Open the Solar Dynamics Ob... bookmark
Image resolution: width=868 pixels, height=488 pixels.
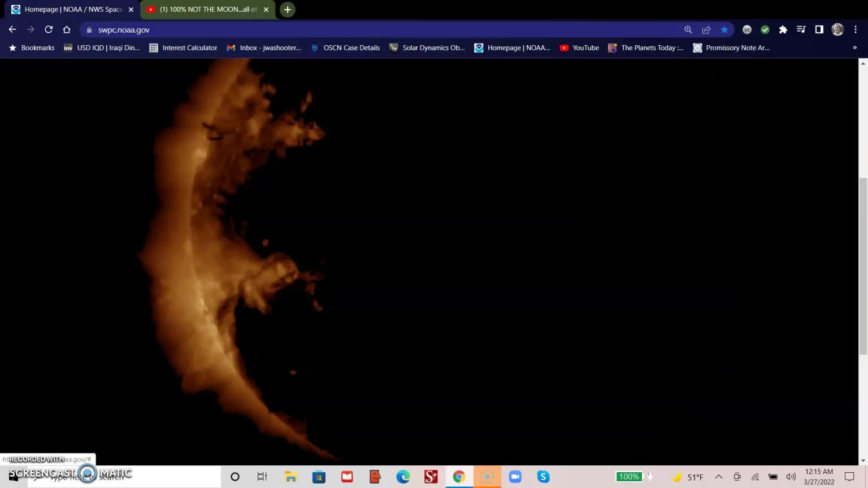[x=427, y=48]
